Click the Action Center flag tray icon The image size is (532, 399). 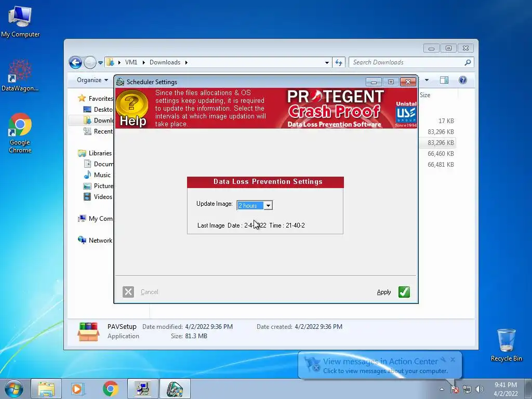point(455,389)
